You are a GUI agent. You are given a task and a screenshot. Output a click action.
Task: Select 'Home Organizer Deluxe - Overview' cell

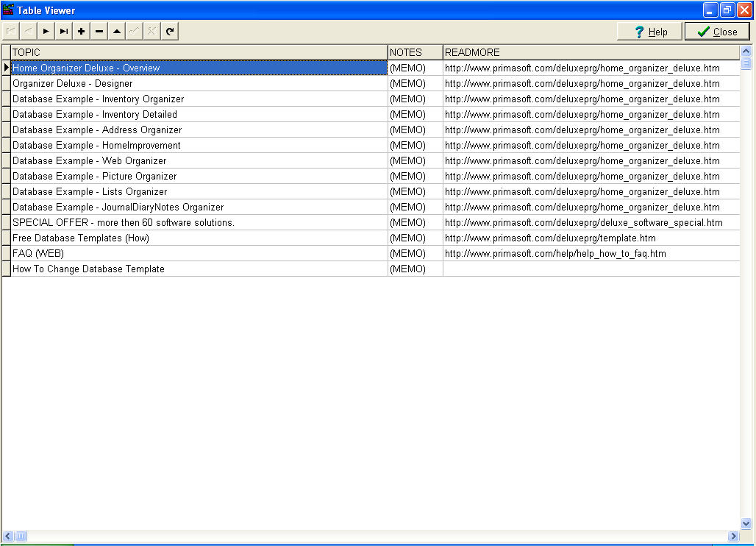click(199, 68)
